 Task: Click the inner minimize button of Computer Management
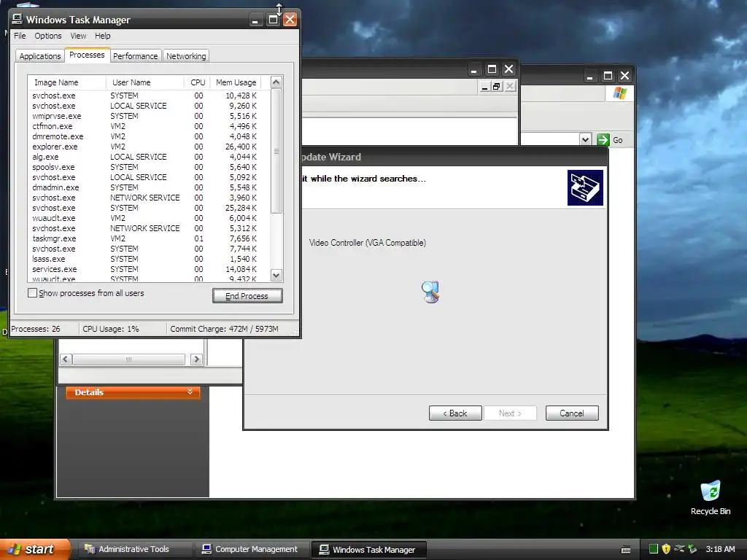484,87
